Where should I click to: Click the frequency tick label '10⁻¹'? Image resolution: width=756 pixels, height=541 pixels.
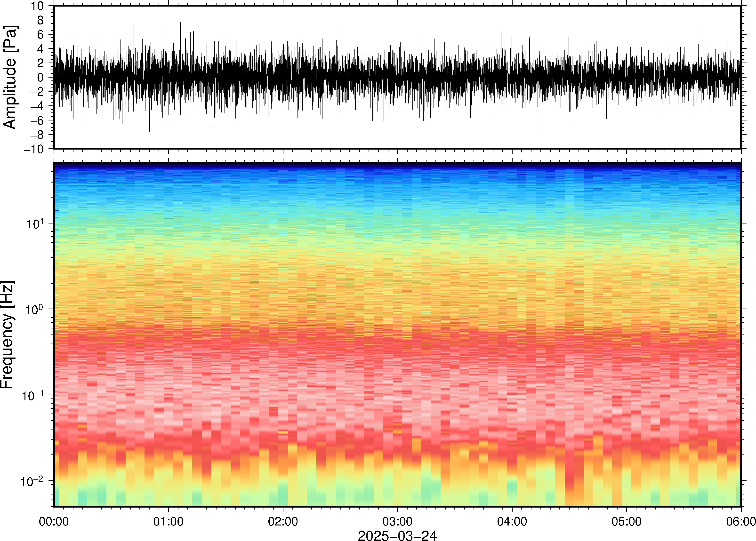click(32, 395)
